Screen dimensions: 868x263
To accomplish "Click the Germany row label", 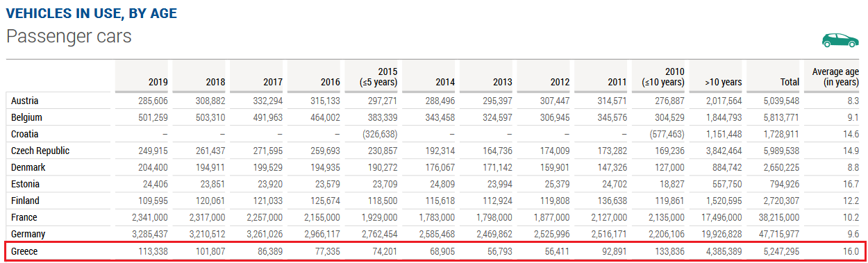I will tap(28, 235).
